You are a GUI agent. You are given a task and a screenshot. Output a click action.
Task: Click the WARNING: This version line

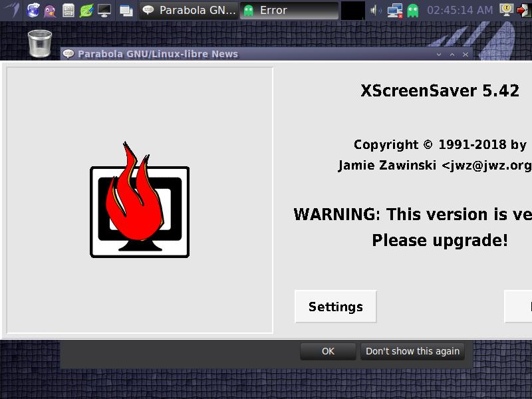(x=412, y=214)
